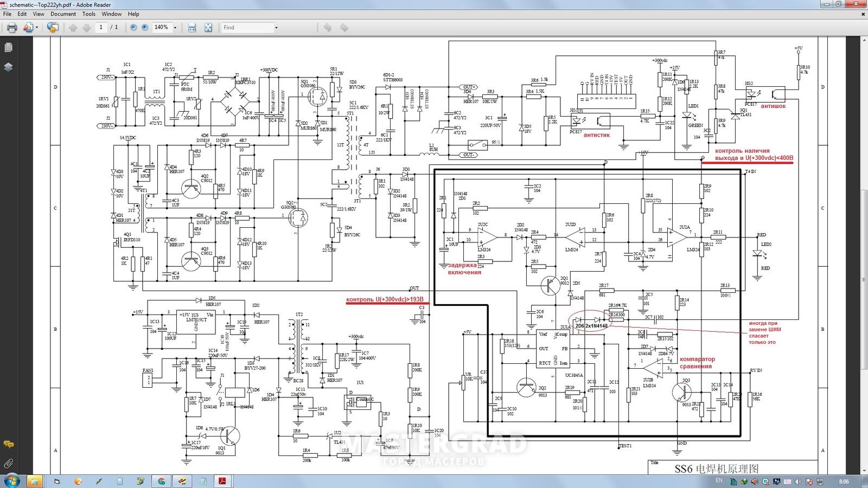Screen dimensions: 868x488
Task: Click the white volume speaker tray icon
Action: pos(797,481)
